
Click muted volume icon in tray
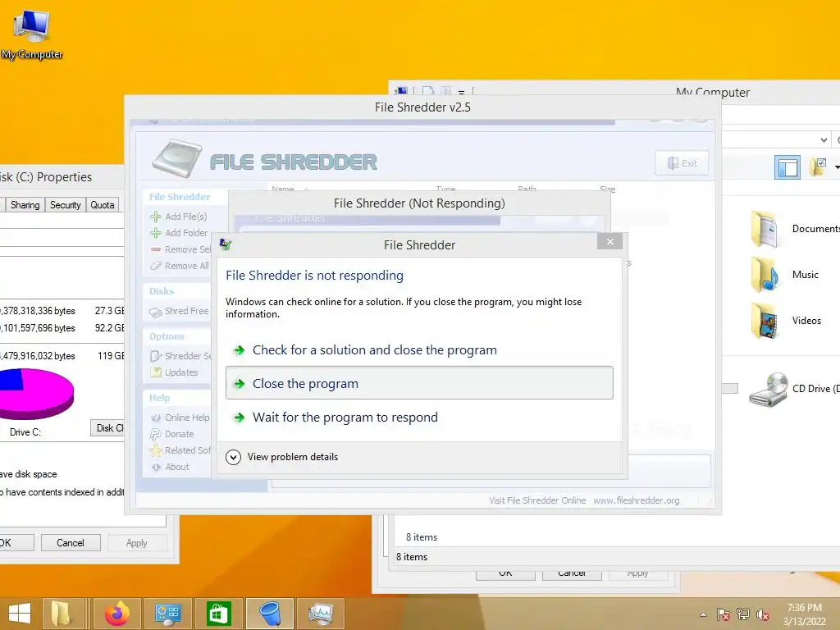(763, 614)
